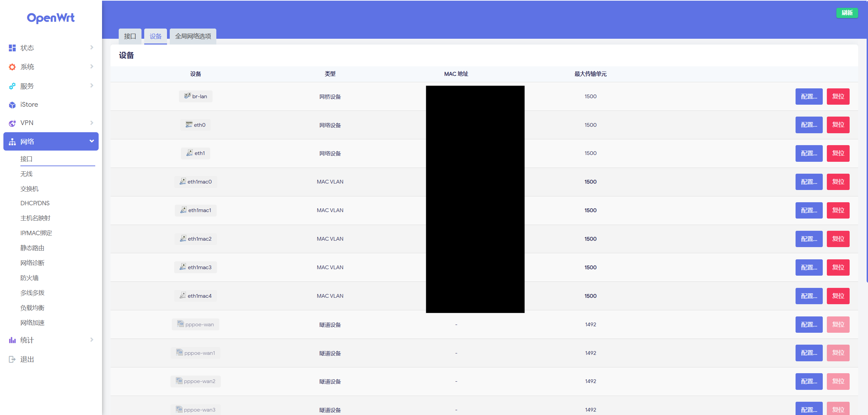The image size is (868, 415).
Task: Expand the Statistics menu chevron
Action: [91, 340]
